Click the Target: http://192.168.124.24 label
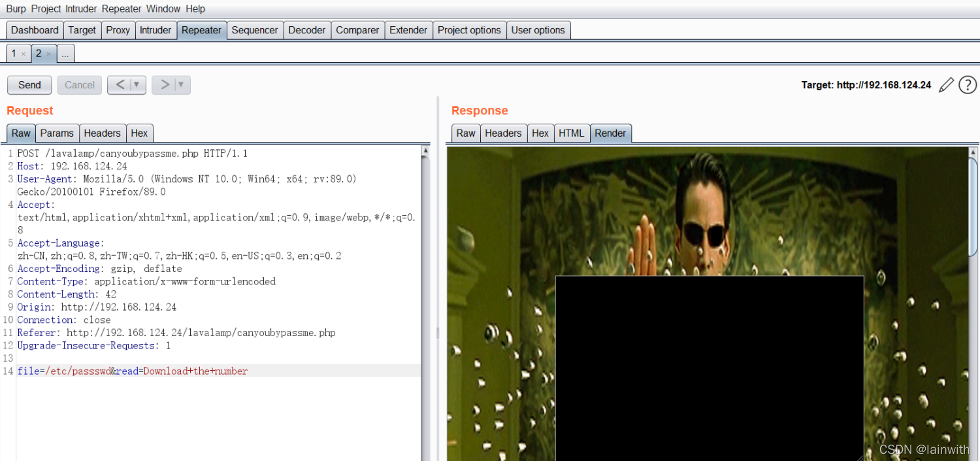This screenshot has height=461, width=980. [x=866, y=85]
